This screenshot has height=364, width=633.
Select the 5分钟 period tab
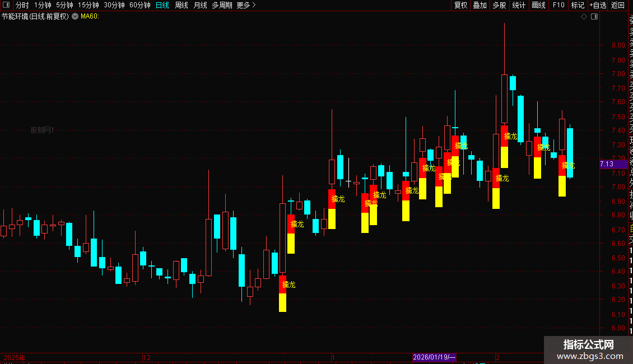pos(64,5)
